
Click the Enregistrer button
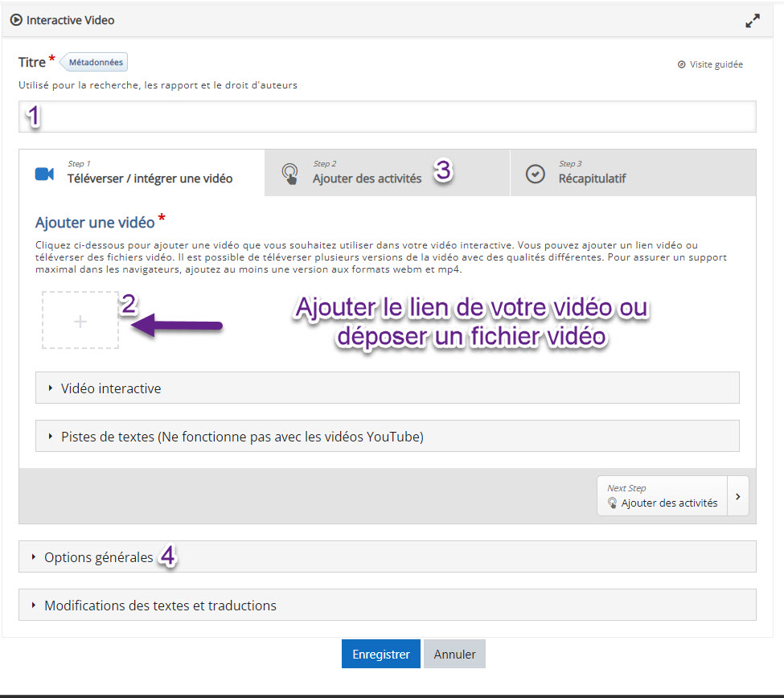(381, 654)
